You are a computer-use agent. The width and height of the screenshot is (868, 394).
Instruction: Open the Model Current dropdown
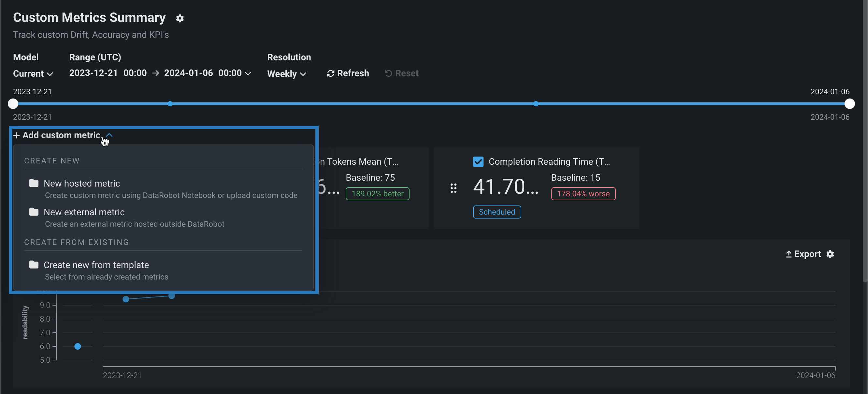click(33, 73)
